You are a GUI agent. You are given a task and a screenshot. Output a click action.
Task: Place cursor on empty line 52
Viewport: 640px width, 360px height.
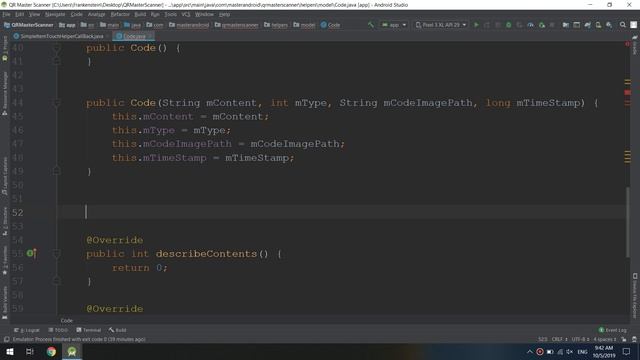pos(343,212)
